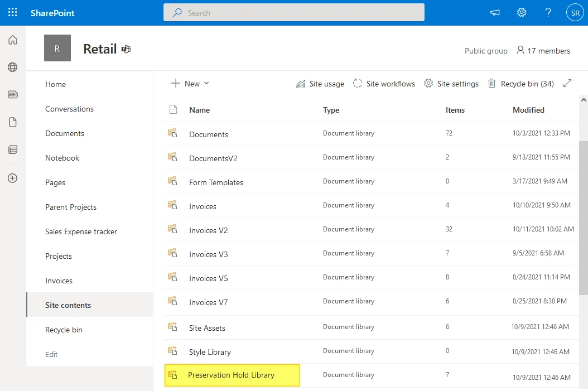Open the 17 members list
The width and height of the screenshot is (588, 391).
(543, 50)
